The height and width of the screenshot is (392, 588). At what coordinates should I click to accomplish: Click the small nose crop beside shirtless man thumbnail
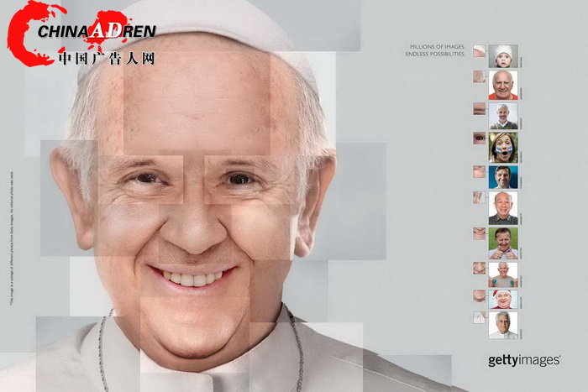tap(479, 269)
